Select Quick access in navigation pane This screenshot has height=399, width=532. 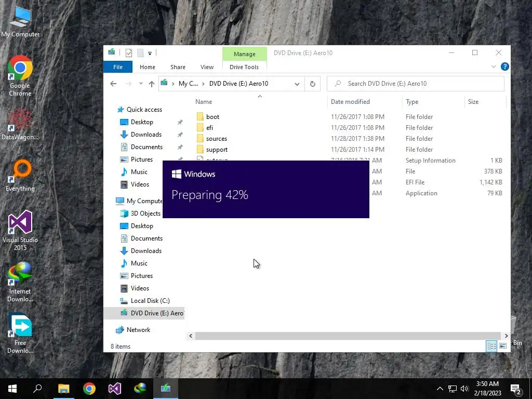point(144,110)
